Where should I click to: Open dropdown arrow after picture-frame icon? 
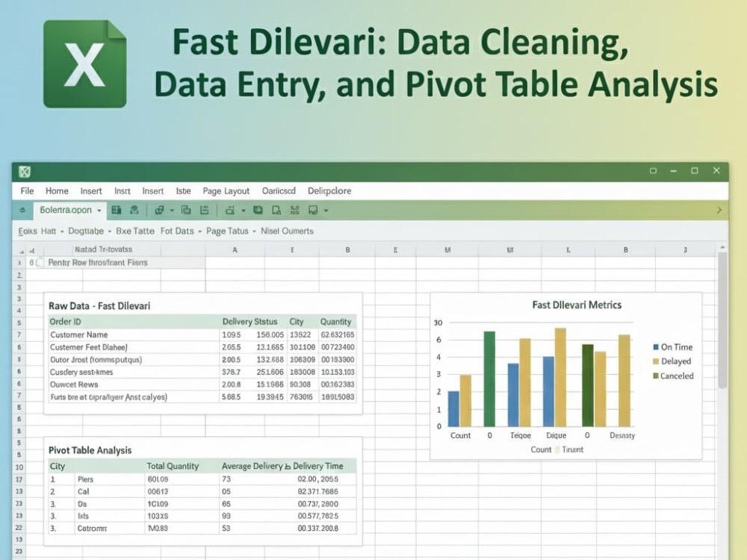326,211
